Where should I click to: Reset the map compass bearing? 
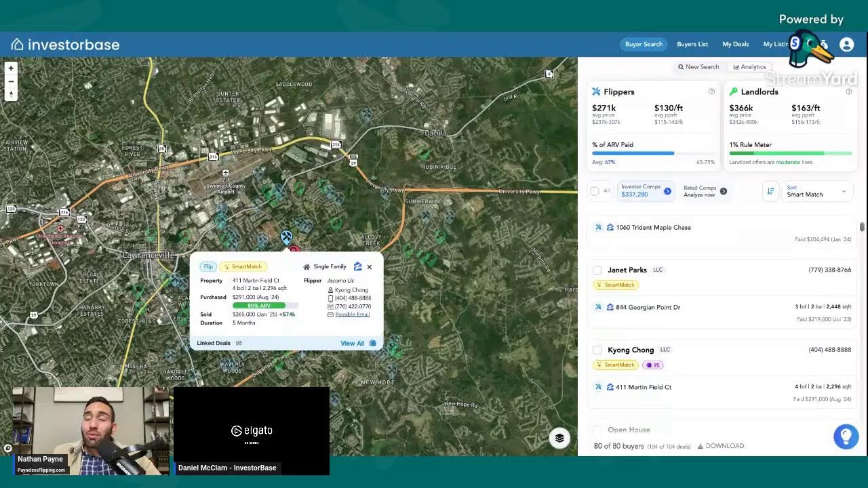pos(11,94)
